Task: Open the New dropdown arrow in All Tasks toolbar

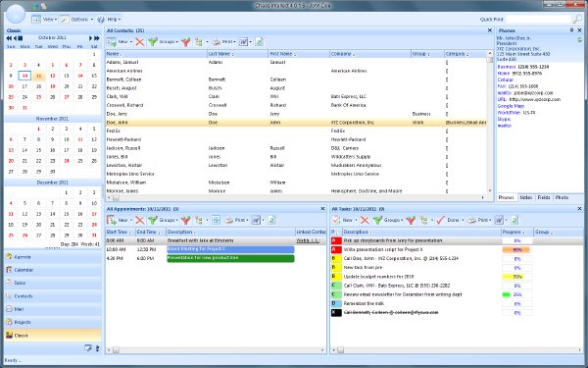Action: pyautogui.click(x=356, y=221)
